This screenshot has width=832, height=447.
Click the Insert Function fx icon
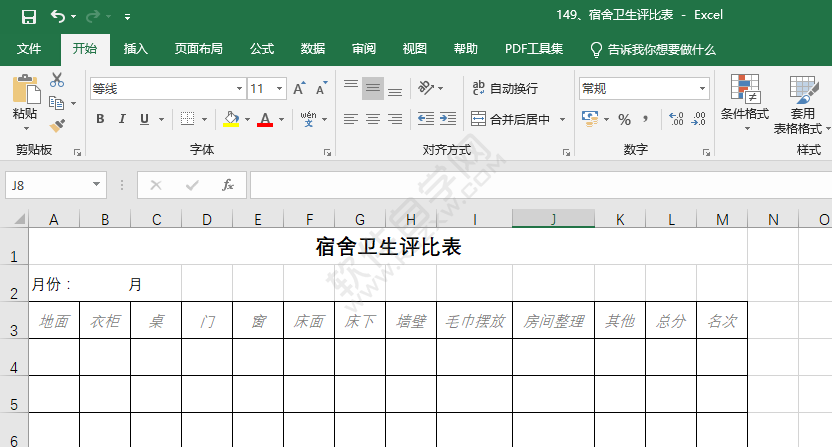click(x=227, y=185)
